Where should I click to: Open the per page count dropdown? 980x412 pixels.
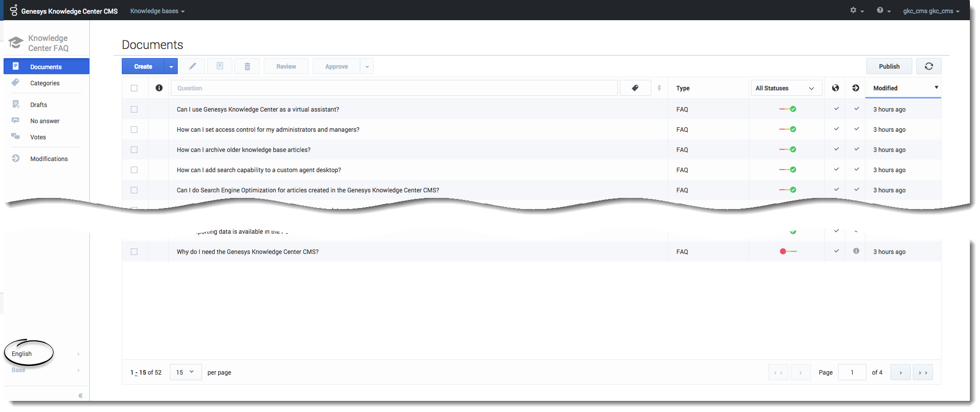(185, 373)
